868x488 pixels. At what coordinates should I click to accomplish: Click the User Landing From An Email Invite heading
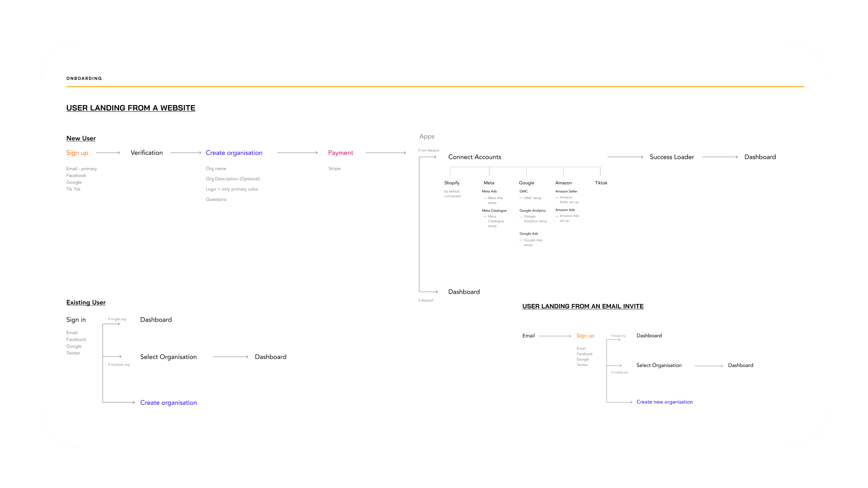click(x=583, y=306)
